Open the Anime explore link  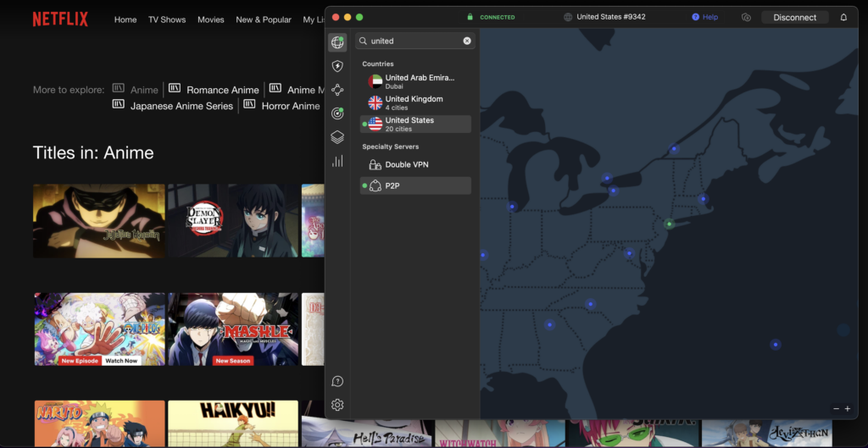[144, 90]
